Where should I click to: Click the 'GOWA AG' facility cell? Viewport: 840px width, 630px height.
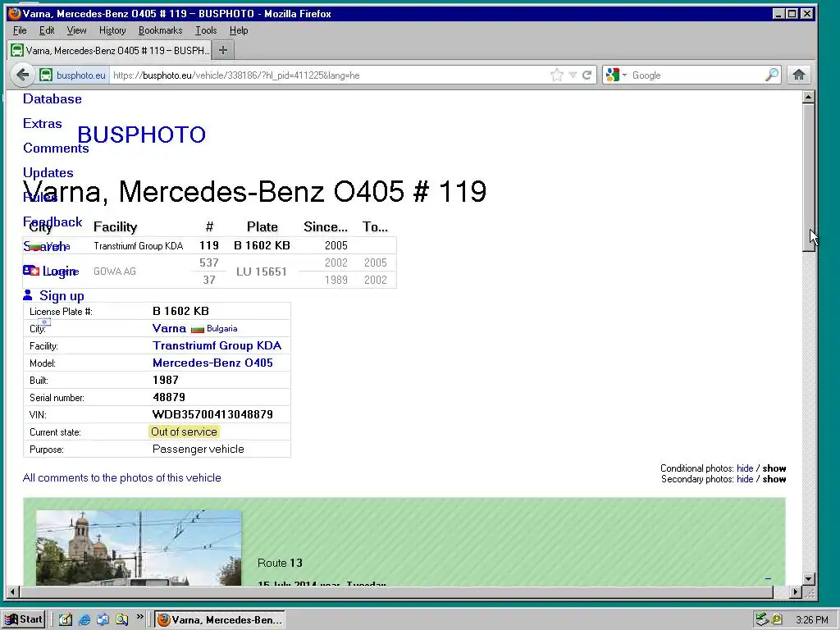pos(115,272)
